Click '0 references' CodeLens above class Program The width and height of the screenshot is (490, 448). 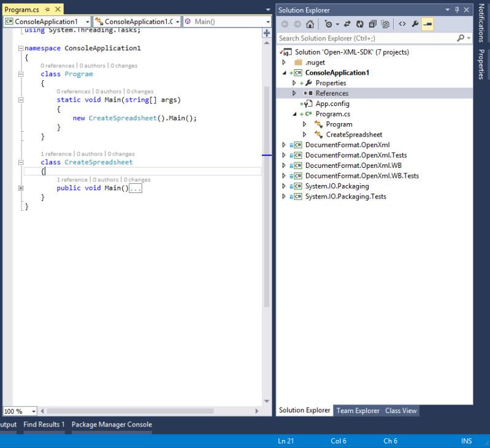(58, 66)
